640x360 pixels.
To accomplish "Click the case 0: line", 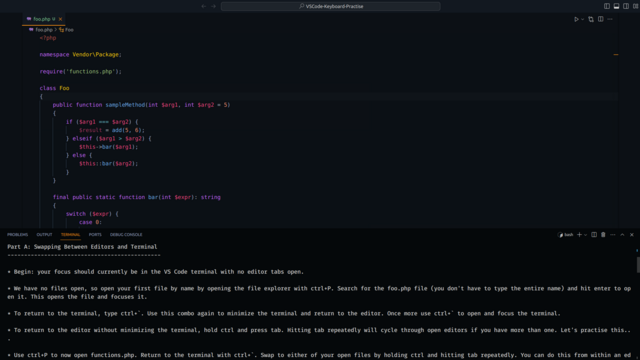I will pos(90,222).
